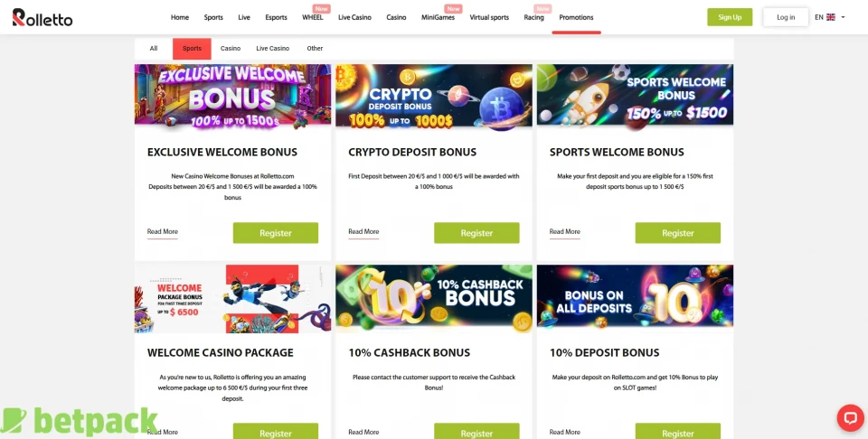This screenshot has height=439, width=868.
Task: Open the 10% Cashback Bonus banner
Action: [x=433, y=299]
